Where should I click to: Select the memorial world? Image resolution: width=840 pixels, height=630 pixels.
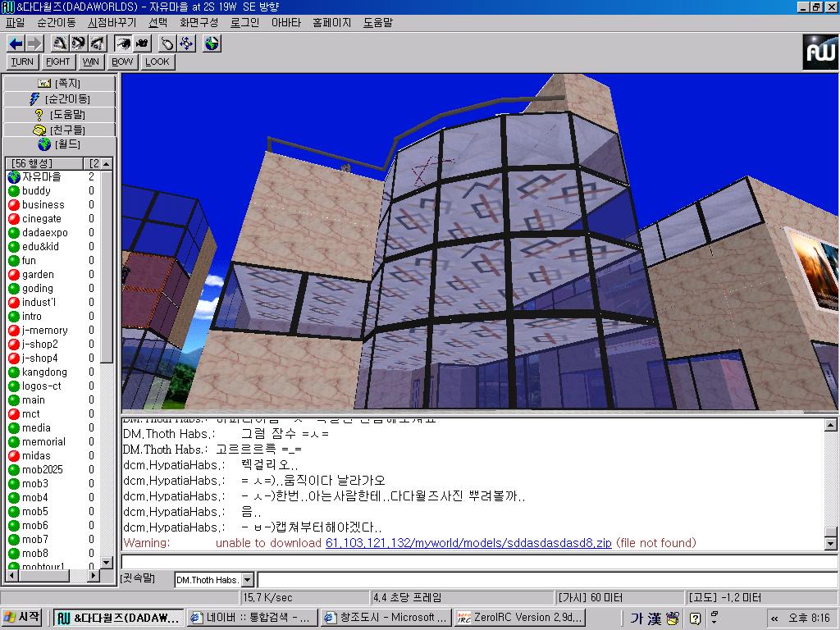point(51,441)
